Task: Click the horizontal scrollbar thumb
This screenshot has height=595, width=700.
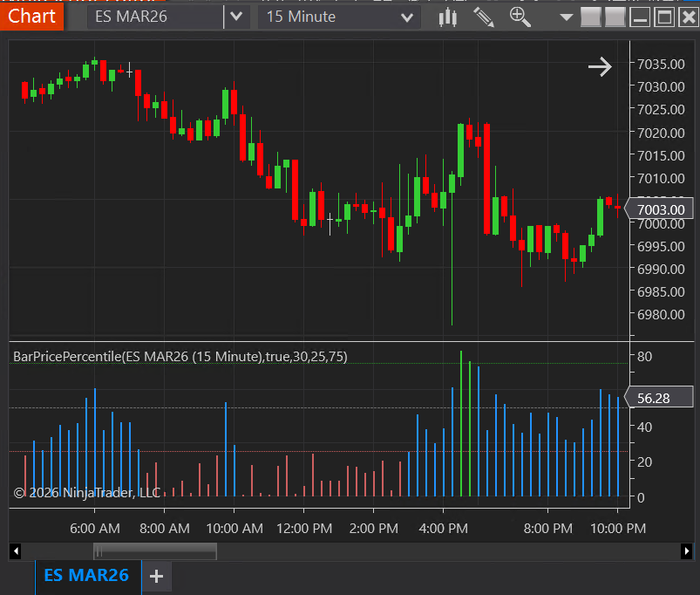Action: coord(155,551)
